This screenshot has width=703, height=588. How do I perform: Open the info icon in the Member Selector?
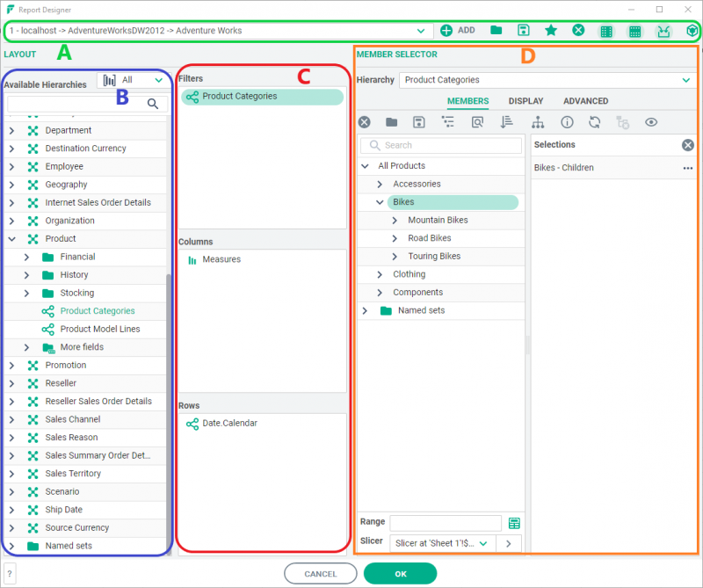tap(567, 122)
